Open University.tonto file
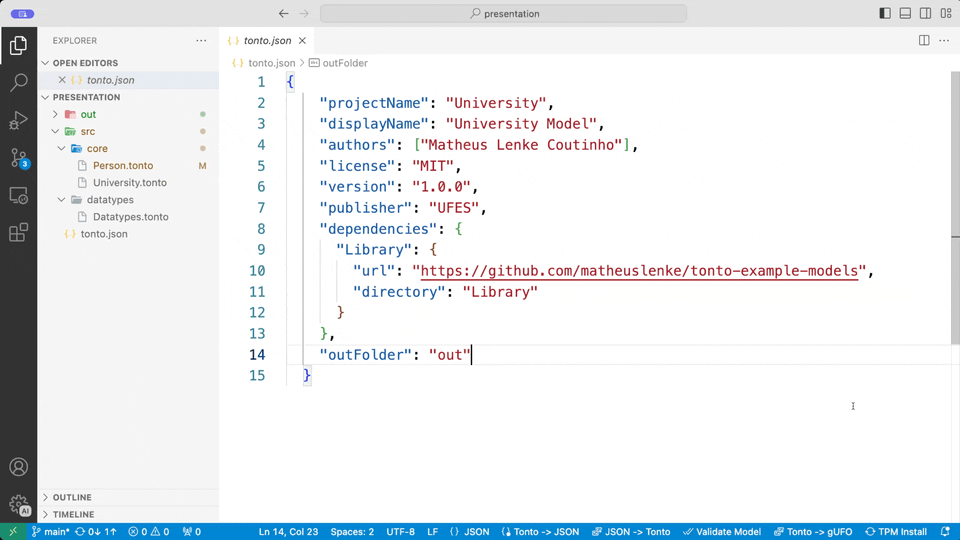 [128, 183]
